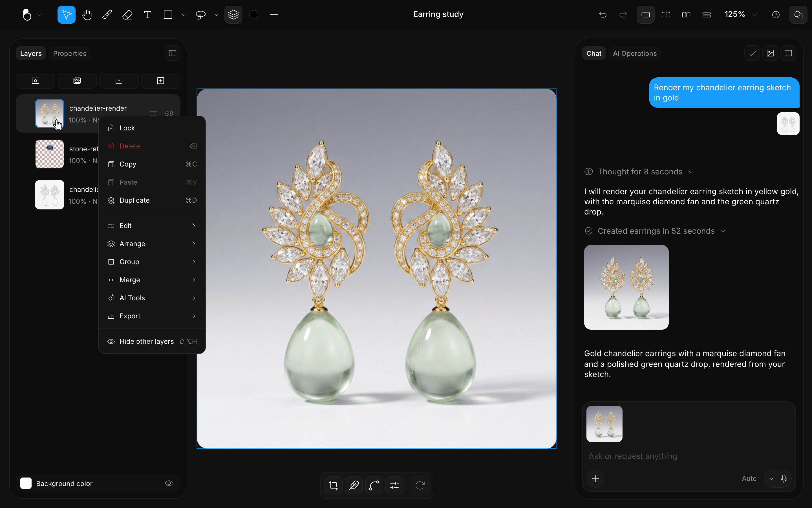The width and height of the screenshot is (812, 508).
Task: Choose Delete from context menu
Action: (x=152, y=146)
